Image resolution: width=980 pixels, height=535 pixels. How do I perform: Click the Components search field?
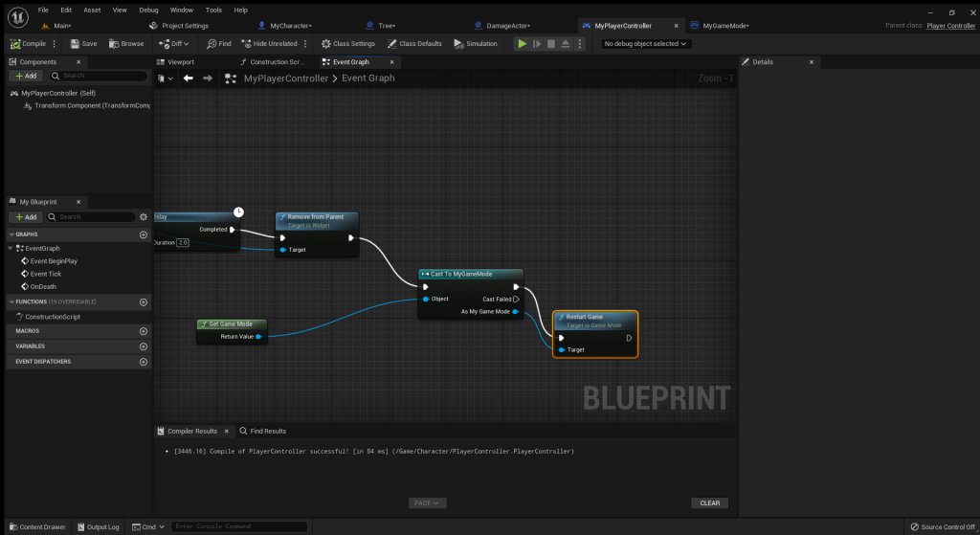pos(99,76)
